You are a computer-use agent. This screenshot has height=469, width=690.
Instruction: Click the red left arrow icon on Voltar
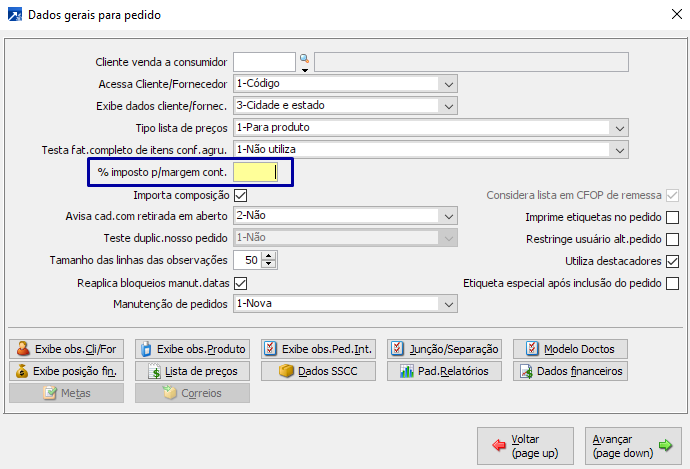pyautogui.click(x=499, y=445)
